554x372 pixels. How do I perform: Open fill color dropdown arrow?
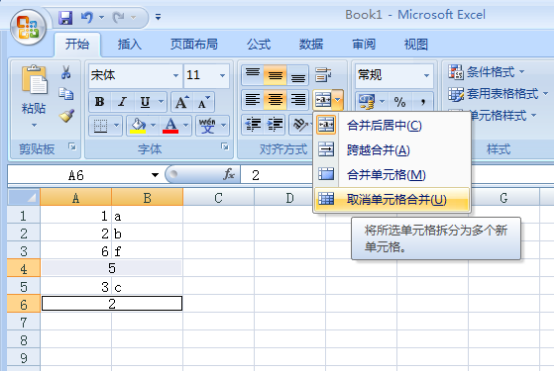coord(153,125)
